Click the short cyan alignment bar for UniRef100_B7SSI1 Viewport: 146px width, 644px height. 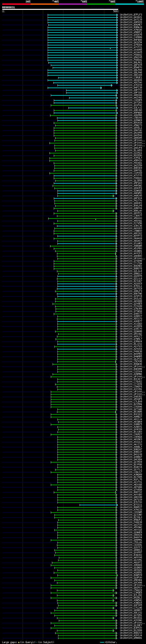(x=99, y=505)
